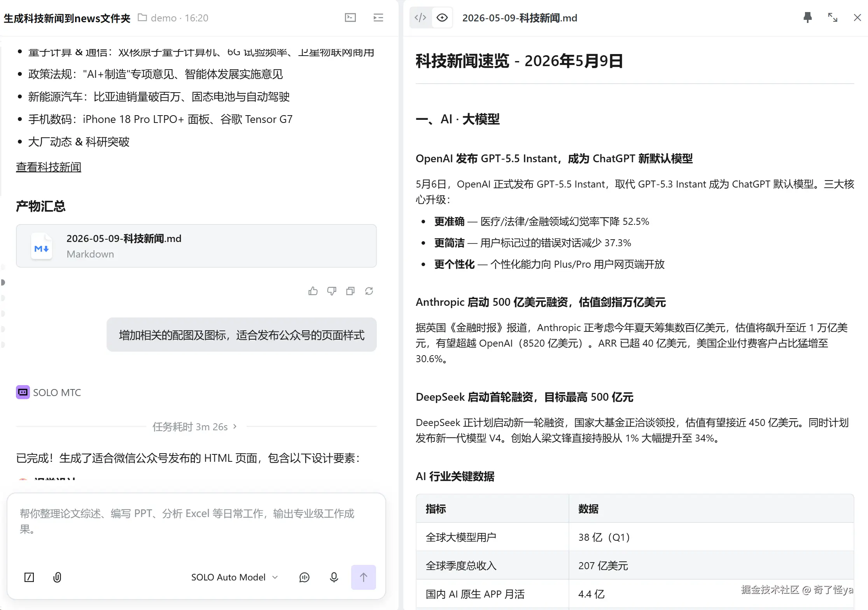The width and height of the screenshot is (868, 610).
Task: Click the DeepSeek 启动首轮融资 heading
Action: click(525, 397)
